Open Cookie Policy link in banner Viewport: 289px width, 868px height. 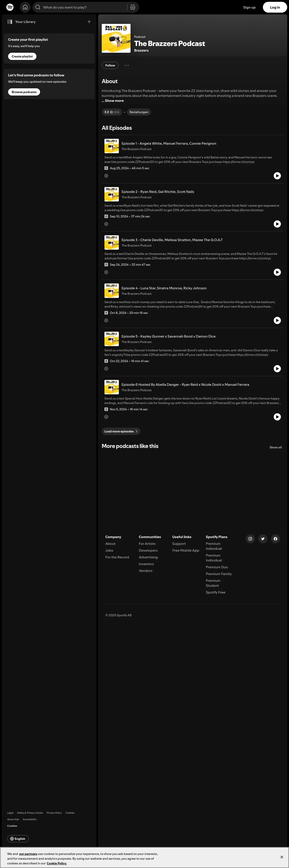(x=56, y=863)
